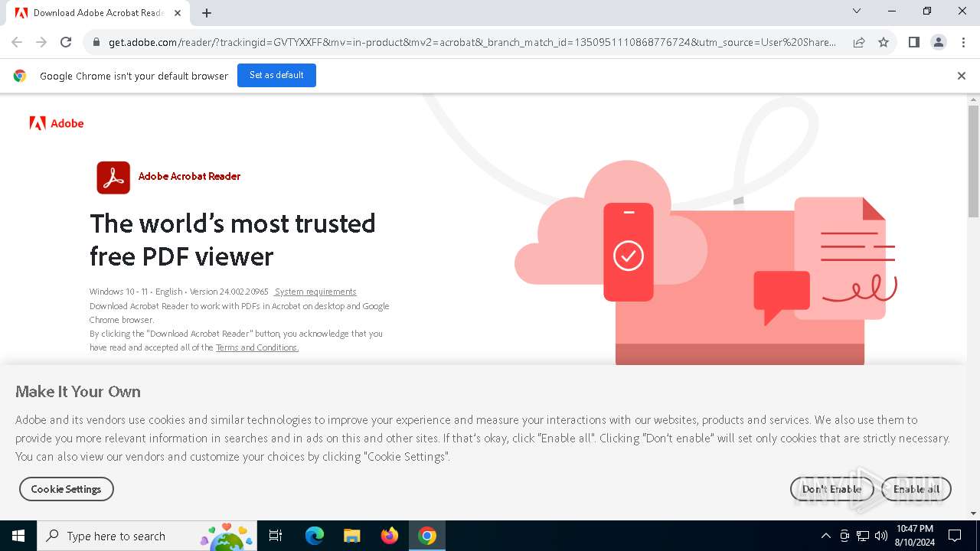
Task: Expand the tab search chevron
Action: (857, 11)
